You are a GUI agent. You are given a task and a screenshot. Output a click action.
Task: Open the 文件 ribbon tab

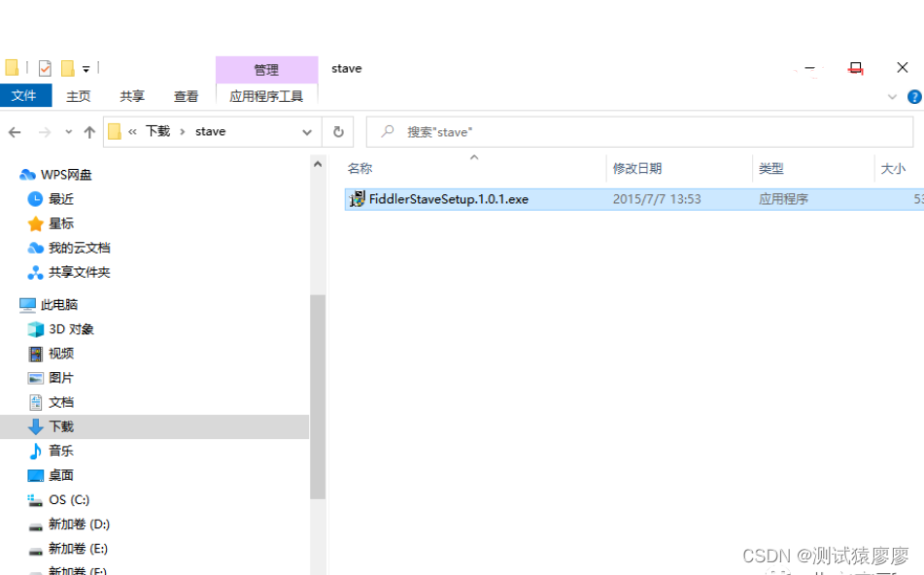pos(25,95)
